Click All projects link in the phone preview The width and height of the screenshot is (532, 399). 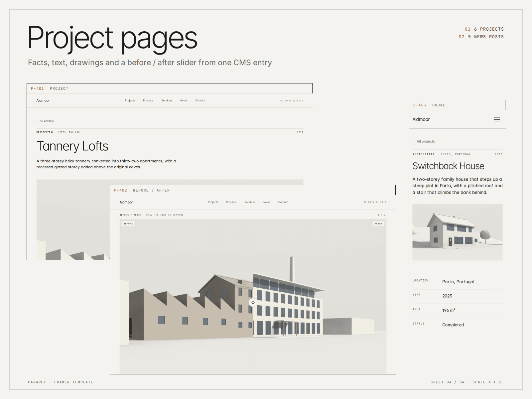[x=424, y=141]
